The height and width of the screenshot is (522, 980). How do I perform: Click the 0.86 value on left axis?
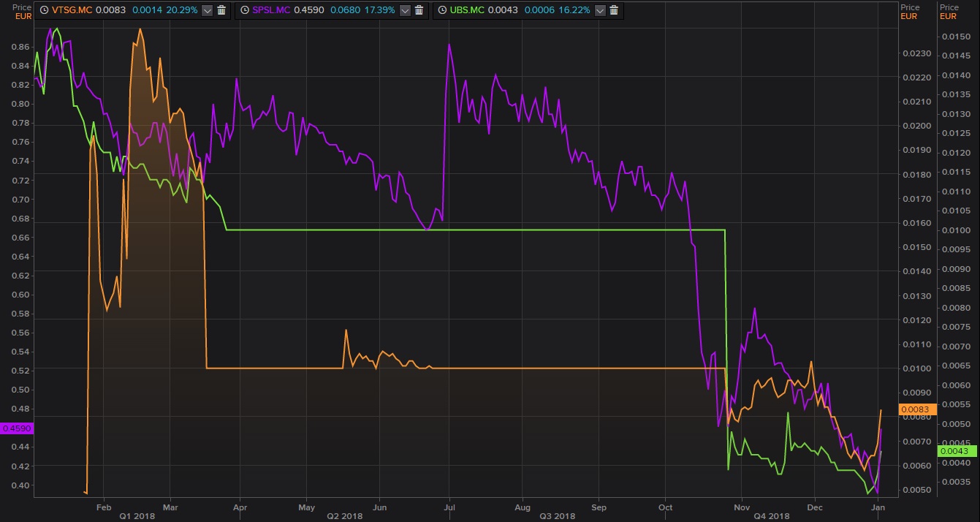pos(22,47)
